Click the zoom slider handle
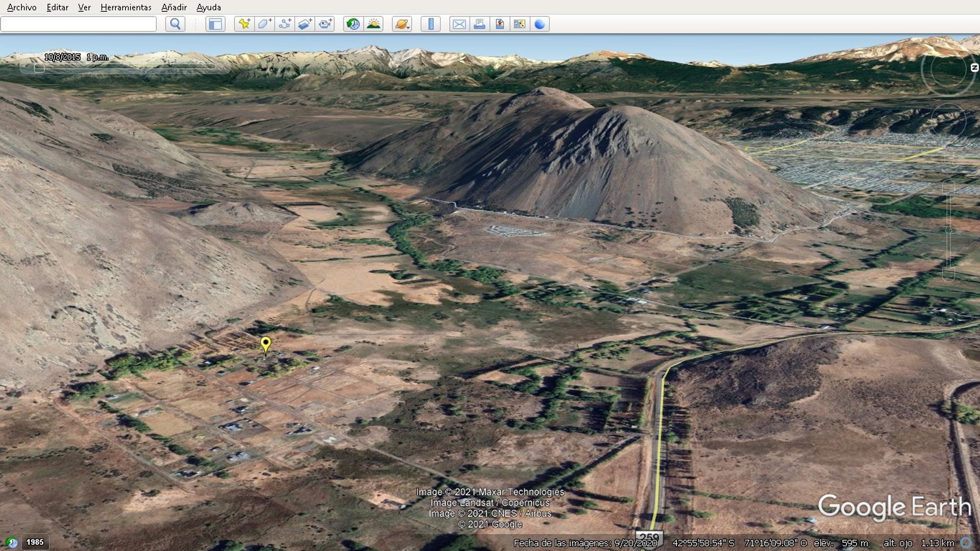 click(948, 231)
